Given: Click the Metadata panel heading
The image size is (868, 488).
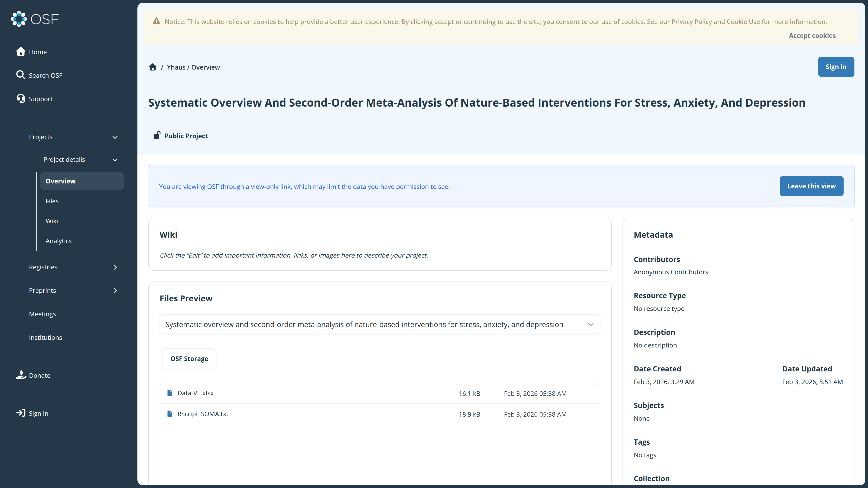Looking at the screenshot, I should (653, 235).
